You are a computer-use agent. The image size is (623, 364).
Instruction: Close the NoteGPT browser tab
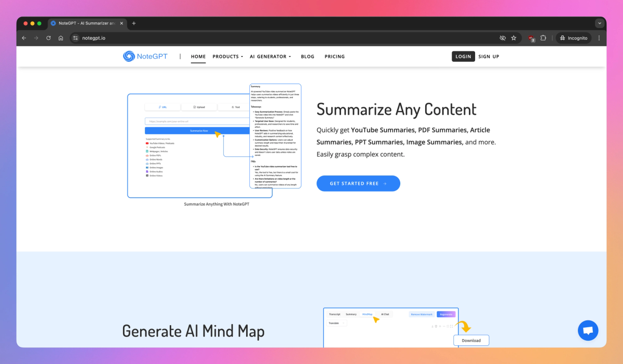click(x=122, y=23)
